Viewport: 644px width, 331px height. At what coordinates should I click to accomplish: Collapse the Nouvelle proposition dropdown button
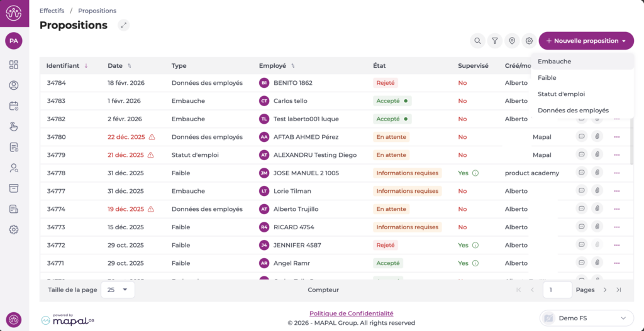pos(586,41)
